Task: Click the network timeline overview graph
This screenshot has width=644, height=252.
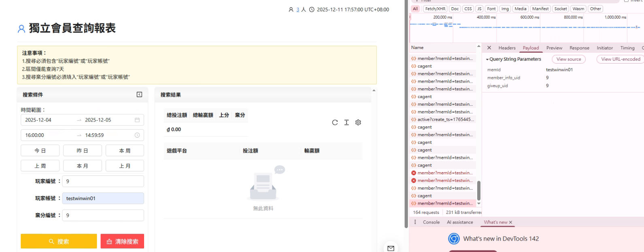Action: pos(526,28)
